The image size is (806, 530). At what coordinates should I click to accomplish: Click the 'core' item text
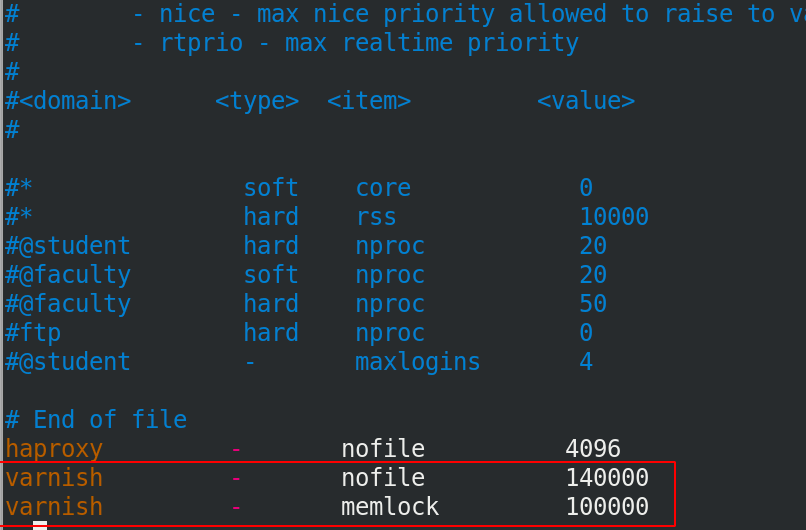(383, 188)
